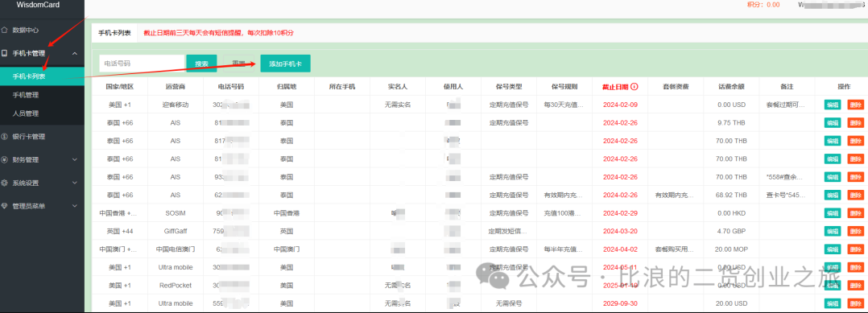
Task: Click the 数据中心 home icon in sidebar
Action: click(x=5, y=30)
